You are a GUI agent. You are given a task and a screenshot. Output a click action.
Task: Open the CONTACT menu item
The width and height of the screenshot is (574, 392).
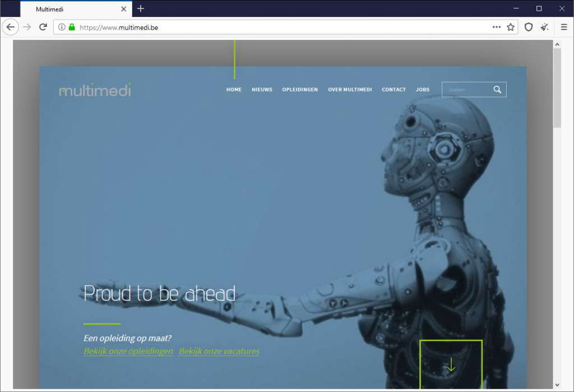click(394, 89)
